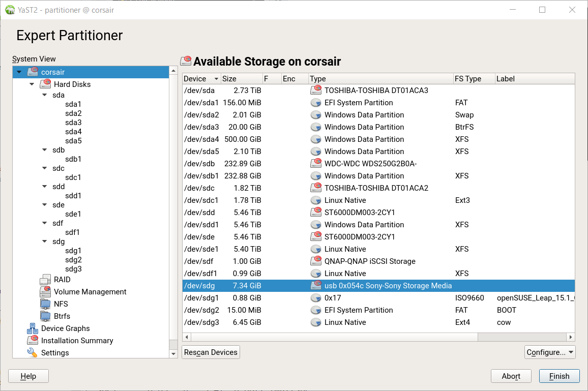Collapse the sdb disk node
588x391 pixels.
tap(45, 149)
